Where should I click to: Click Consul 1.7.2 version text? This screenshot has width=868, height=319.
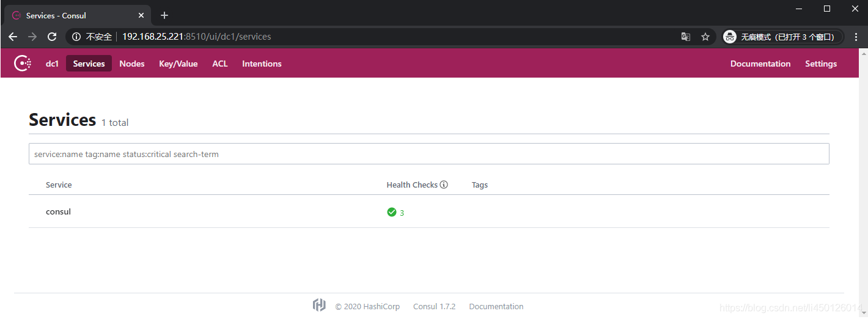434,306
